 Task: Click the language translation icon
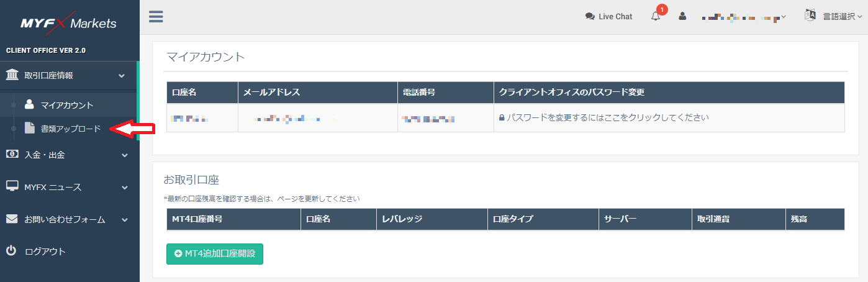tap(810, 16)
